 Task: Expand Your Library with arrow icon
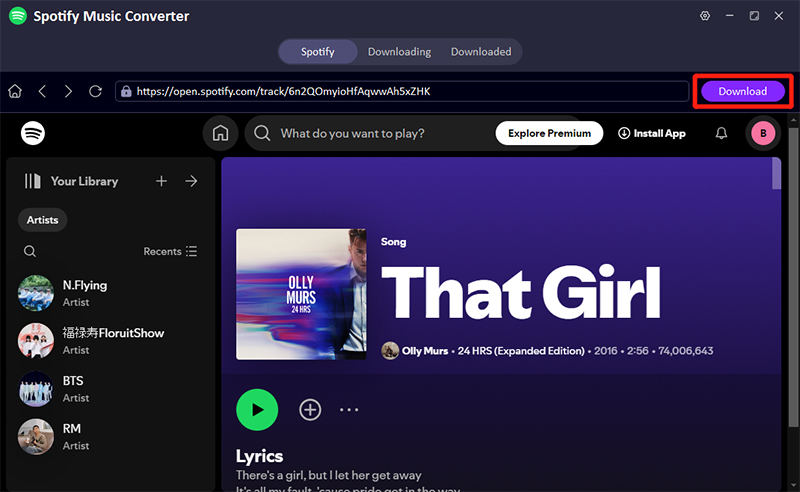191,181
